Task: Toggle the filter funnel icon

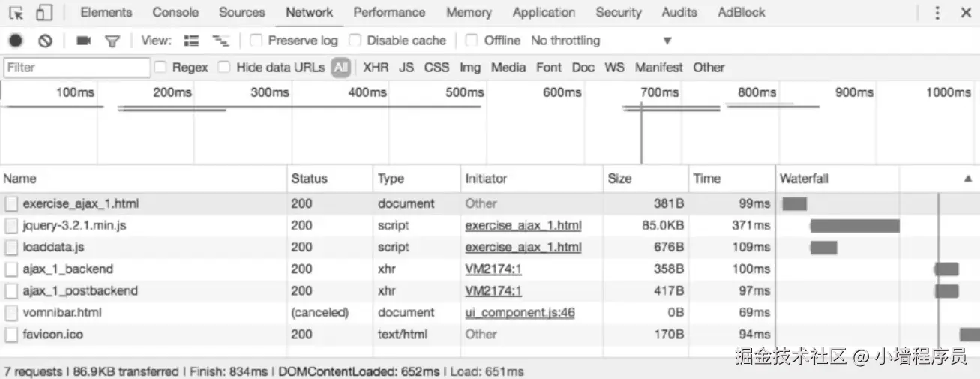Action: click(x=112, y=41)
